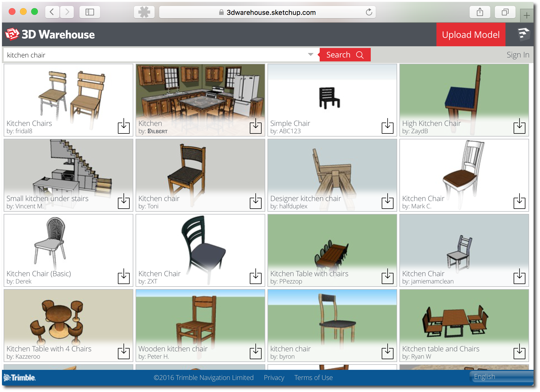Download Kitchen Chair model by ZXT

(x=255, y=276)
